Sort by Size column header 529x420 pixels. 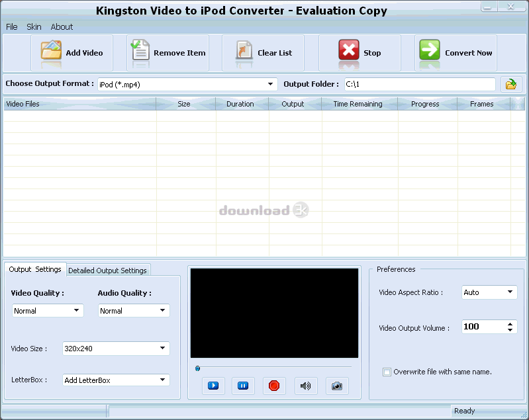[x=186, y=104]
